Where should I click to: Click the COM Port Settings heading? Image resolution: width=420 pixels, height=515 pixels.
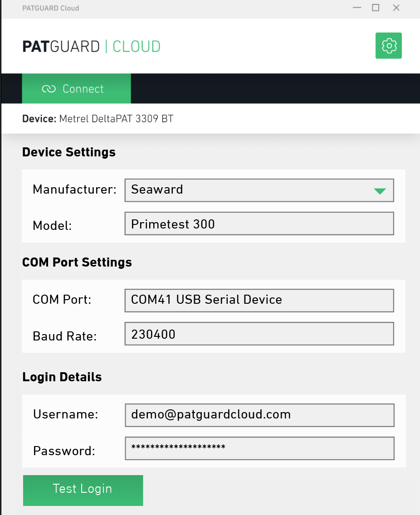point(77,262)
